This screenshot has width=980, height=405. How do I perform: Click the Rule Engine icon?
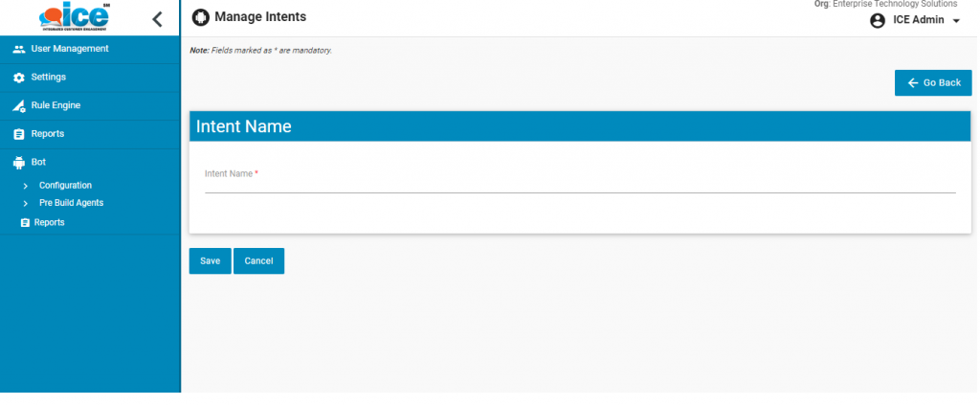18,106
